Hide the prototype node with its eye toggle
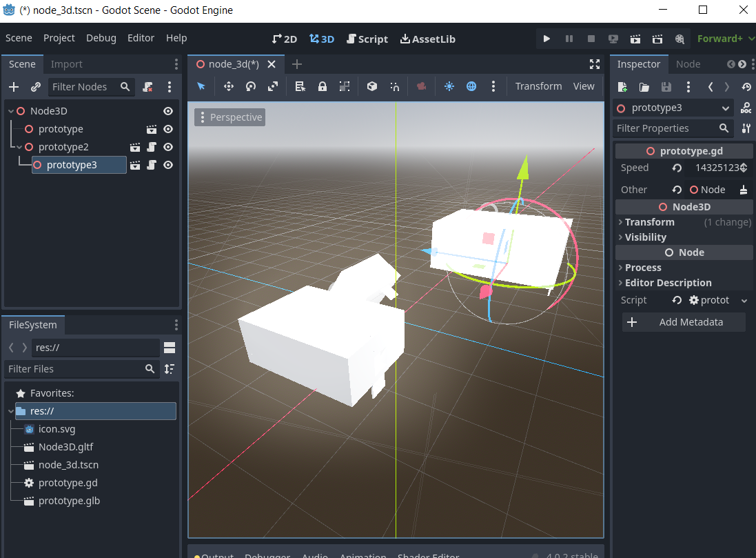The height and width of the screenshot is (558, 756). [x=167, y=129]
